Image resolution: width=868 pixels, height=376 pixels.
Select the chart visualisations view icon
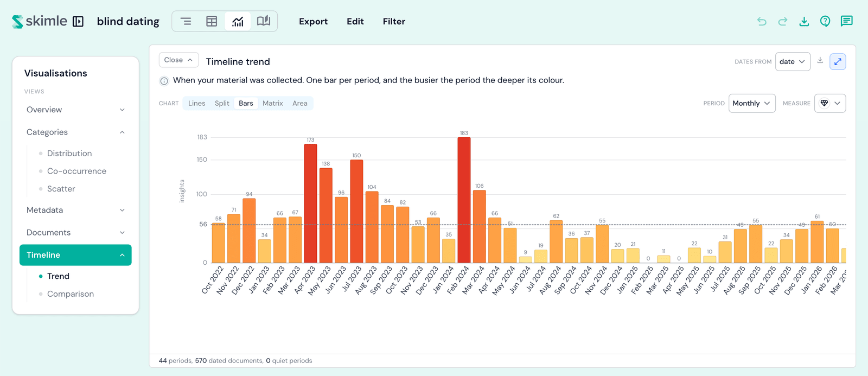pos(238,21)
